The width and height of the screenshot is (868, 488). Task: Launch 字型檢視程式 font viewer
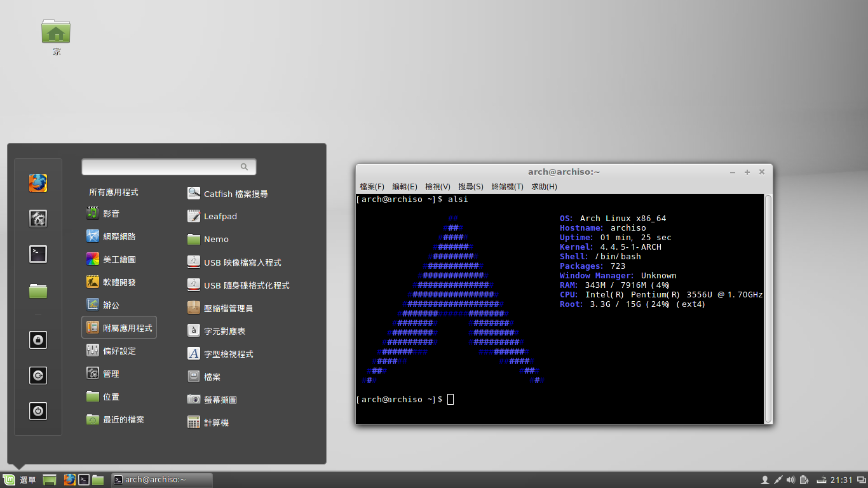tap(220, 354)
